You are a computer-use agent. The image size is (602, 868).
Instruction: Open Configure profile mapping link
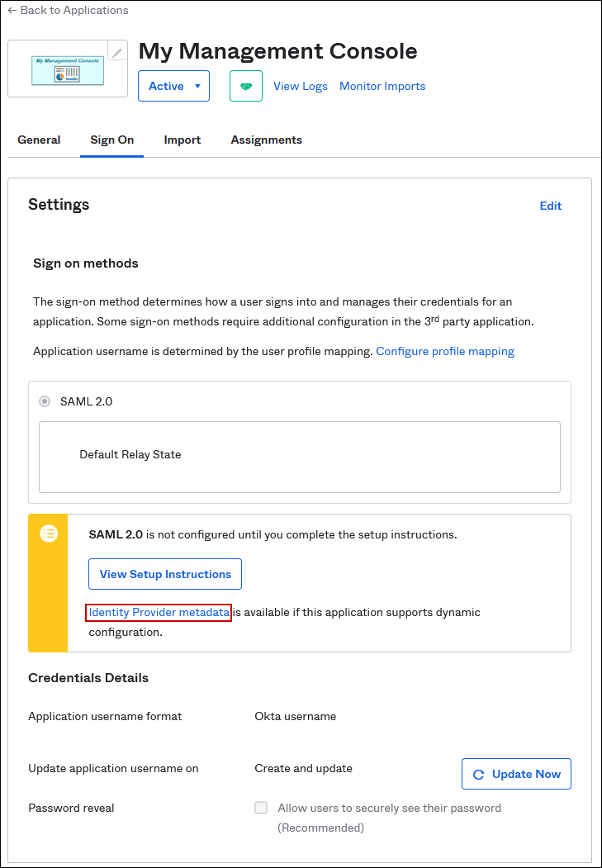[x=445, y=351]
